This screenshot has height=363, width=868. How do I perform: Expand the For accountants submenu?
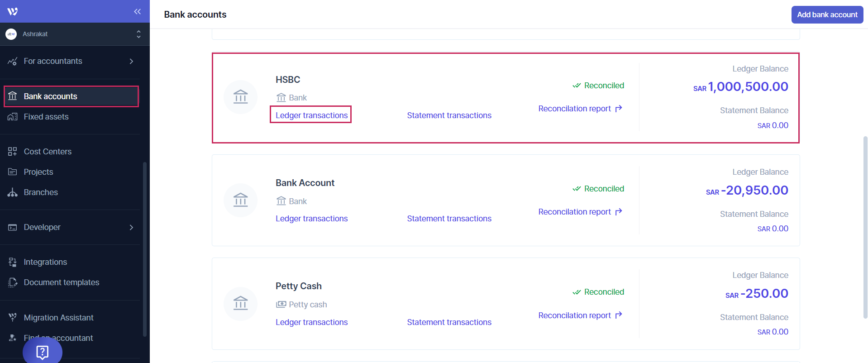131,61
